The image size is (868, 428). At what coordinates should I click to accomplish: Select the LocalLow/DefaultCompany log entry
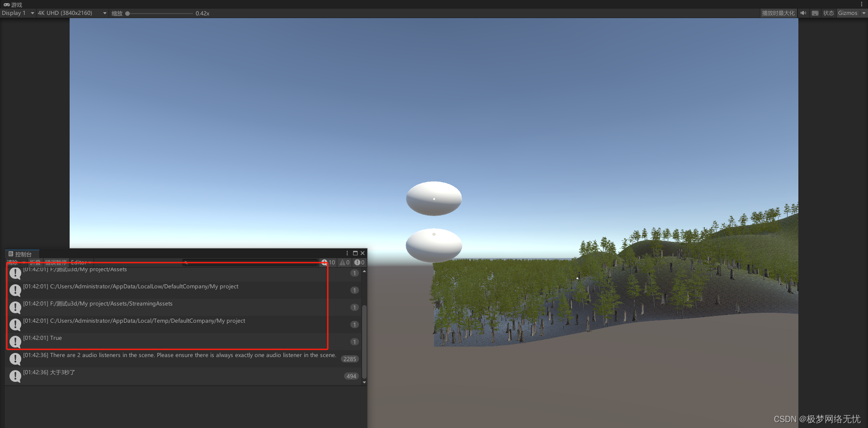coord(183,290)
